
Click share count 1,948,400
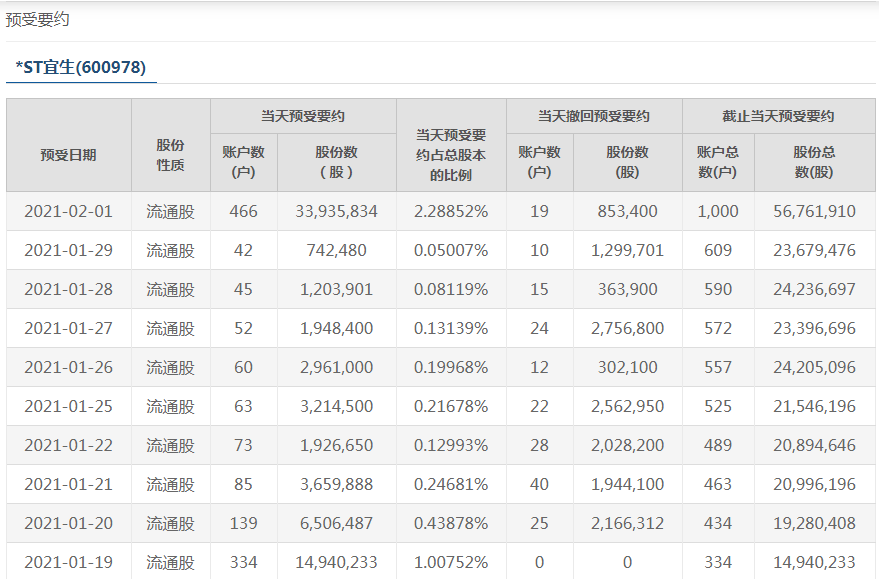(x=336, y=328)
